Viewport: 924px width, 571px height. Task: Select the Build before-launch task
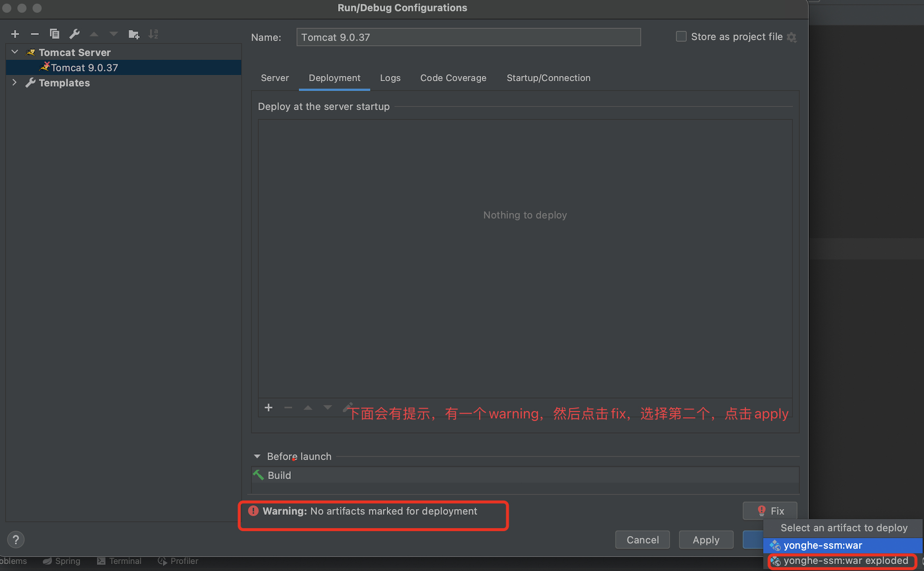[x=525, y=475]
